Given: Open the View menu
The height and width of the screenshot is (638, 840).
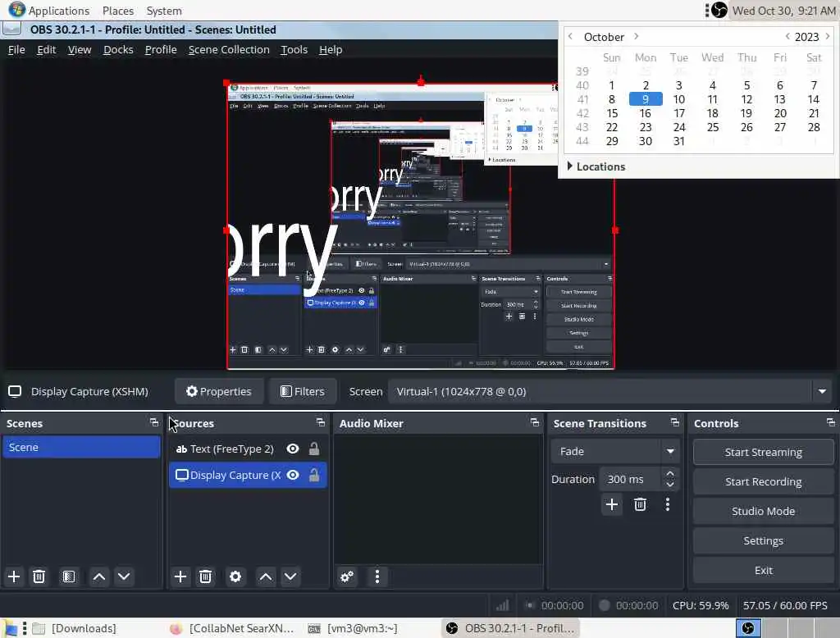Looking at the screenshot, I should (80, 50).
